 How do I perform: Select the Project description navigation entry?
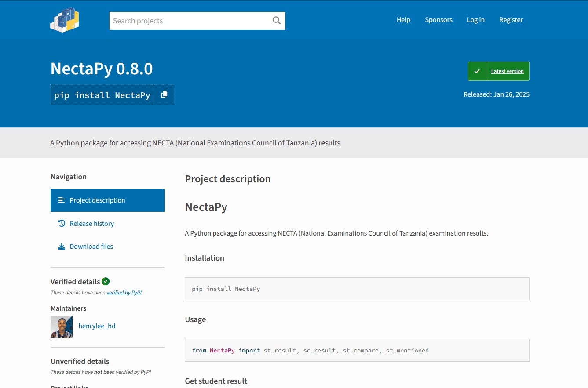[98, 200]
